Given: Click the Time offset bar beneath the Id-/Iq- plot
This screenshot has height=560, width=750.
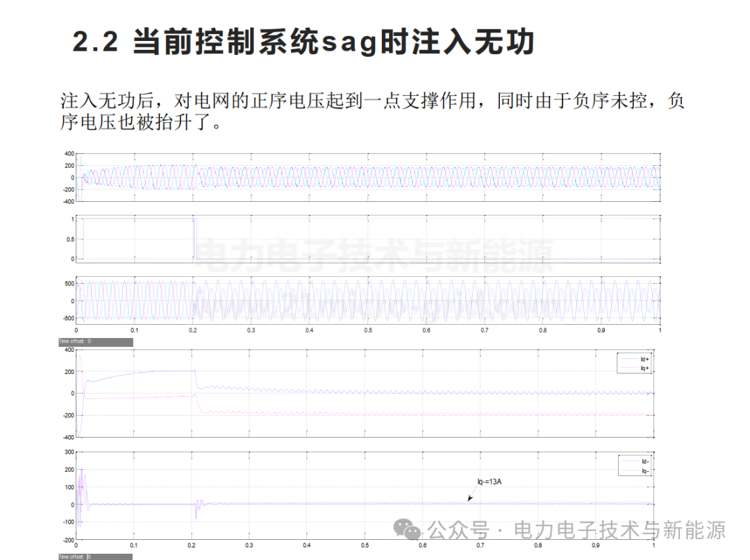Looking at the screenshot, I should tap(95, 557).
